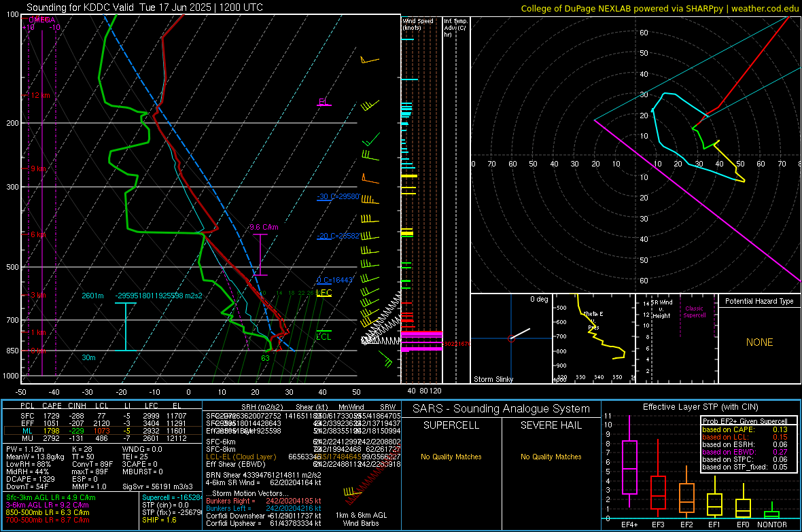This screenshot has height=532, width=802.
Task: Click the 'Potential Hazard Type' header
Action: [x=759, y=301]
